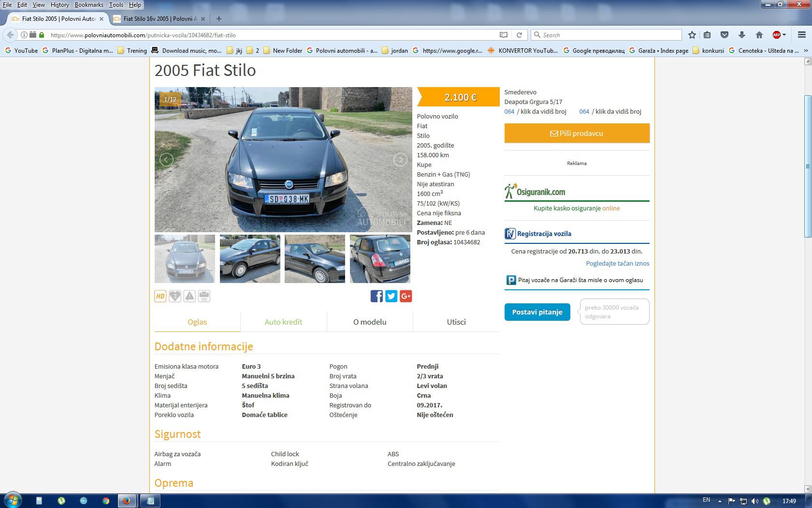Click the 'Piši prodavcu' button
This screenshot has height=508, width=812.
577,133
